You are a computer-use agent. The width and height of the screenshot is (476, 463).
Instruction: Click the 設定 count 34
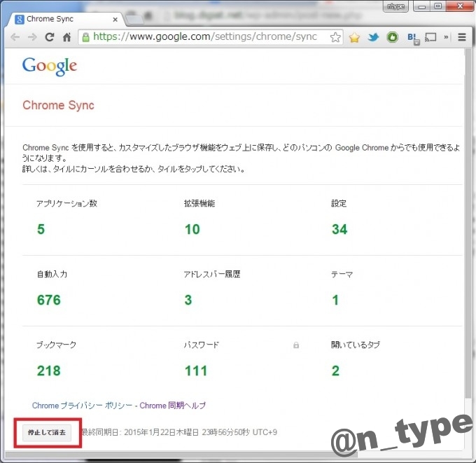(339, 229)
